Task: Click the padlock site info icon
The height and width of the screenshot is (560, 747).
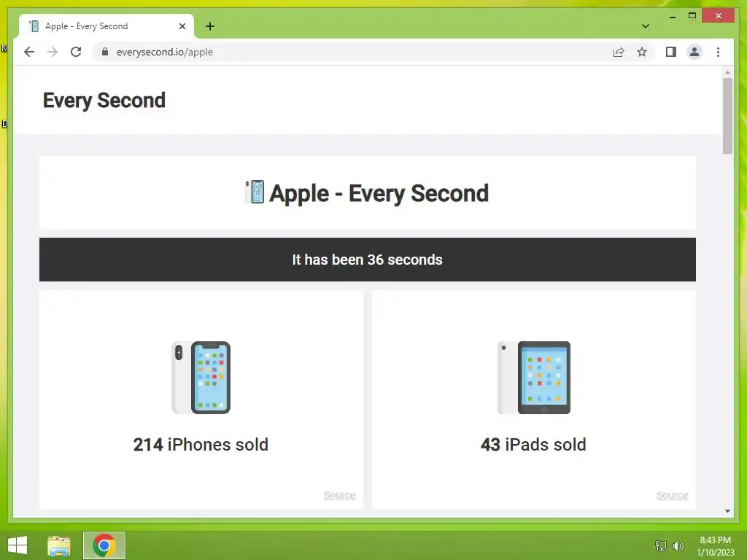Action: (105, 52)
